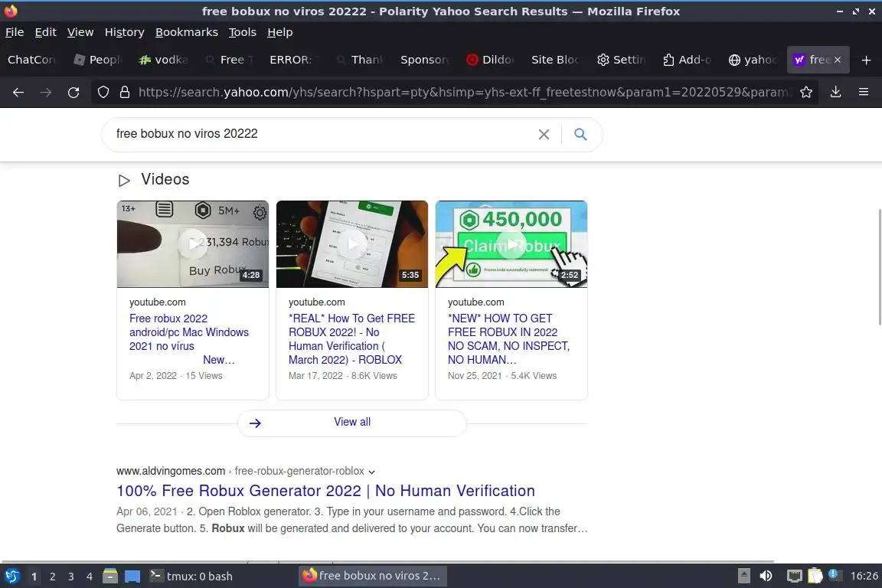Image resolution: width=882 pixels, height=588 pixels.
Task: Open the Help menu
Action: 279,32
